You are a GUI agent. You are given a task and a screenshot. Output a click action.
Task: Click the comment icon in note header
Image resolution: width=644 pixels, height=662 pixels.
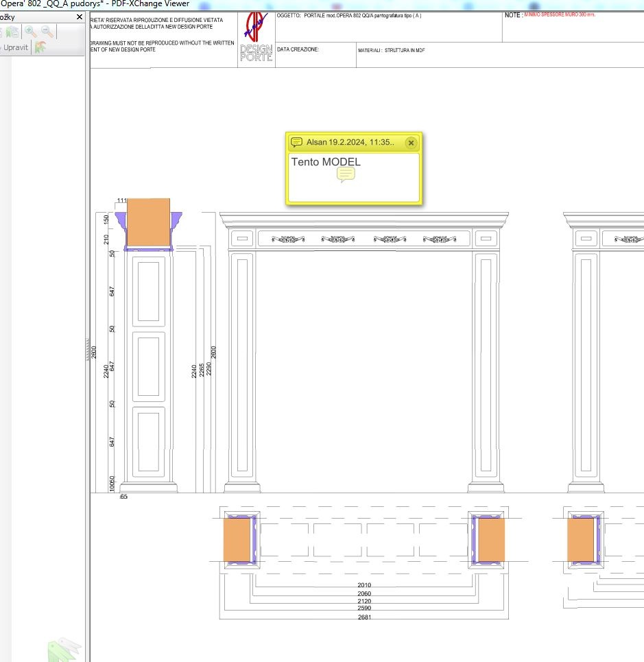point(296,143)
